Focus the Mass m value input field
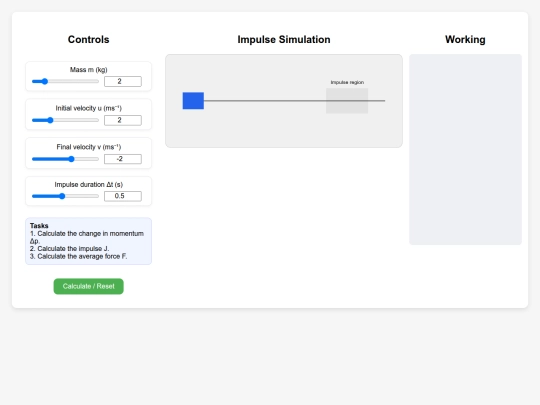 point(123,82)
